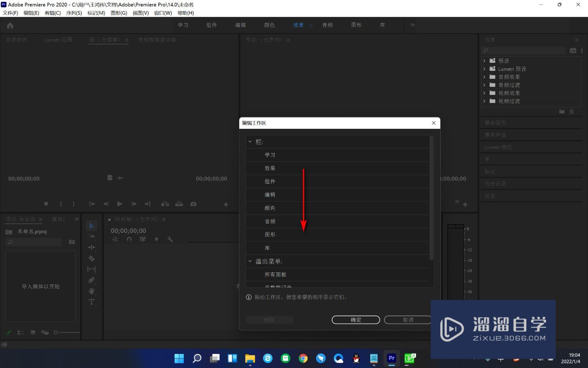588x368 pixels.
Task: Toggle Linked Selection in timeline
Action: [x=143, y=239]
